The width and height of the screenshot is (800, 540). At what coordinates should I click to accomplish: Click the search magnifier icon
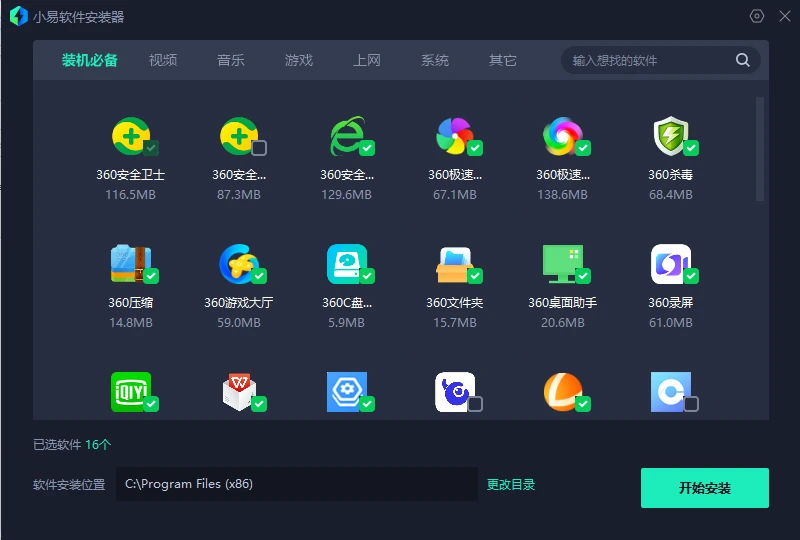(743, 60)
